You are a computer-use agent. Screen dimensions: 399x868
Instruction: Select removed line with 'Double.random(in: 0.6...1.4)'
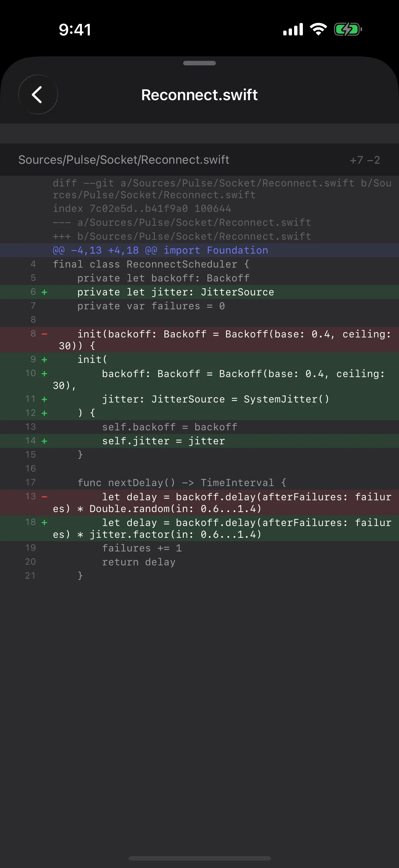[x=199, y=502]
